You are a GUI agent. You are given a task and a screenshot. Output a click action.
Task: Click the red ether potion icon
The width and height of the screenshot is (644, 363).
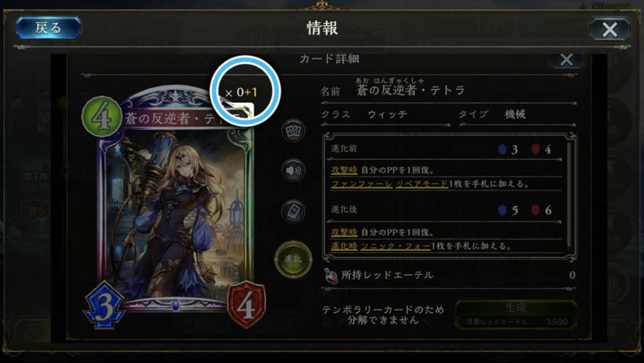pyautogui.click(x=331, y=276)
